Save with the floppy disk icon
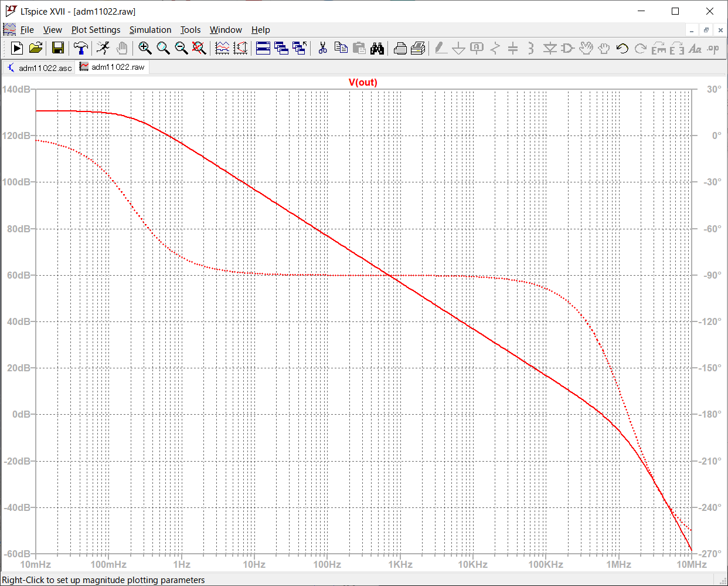 58,48
